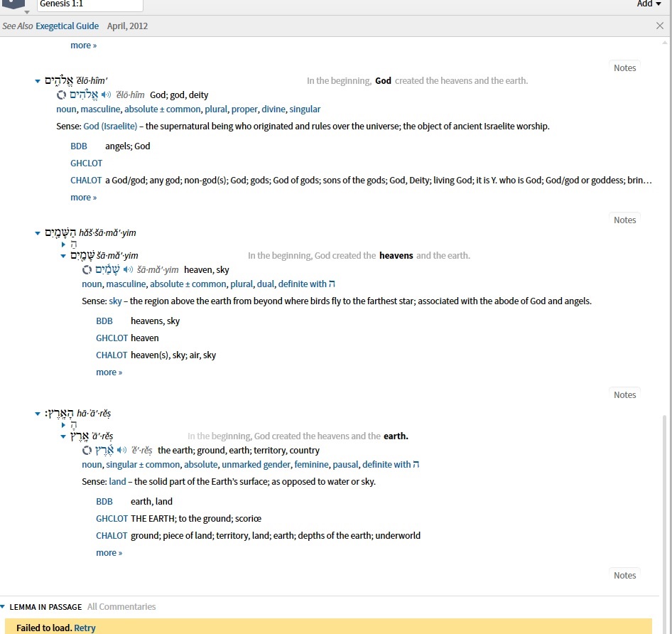
Task: Click the Genesis 1:1 reference box
Action: pos(90,4)
